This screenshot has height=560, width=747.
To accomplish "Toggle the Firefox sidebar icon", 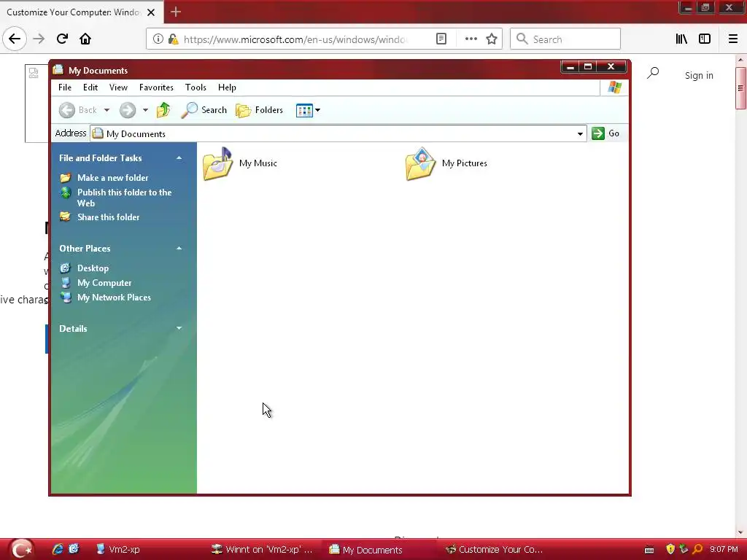I will pyautogui.click(x=705, y=39).
